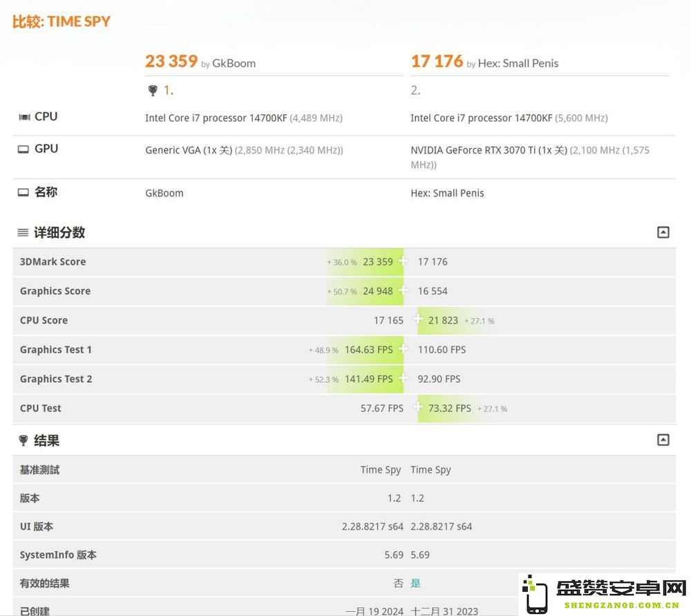Select Intel Core i7 14700KF (5,600 MHz) text
The height and width of the screenshot is (616, 691).
tap(509, 118)
